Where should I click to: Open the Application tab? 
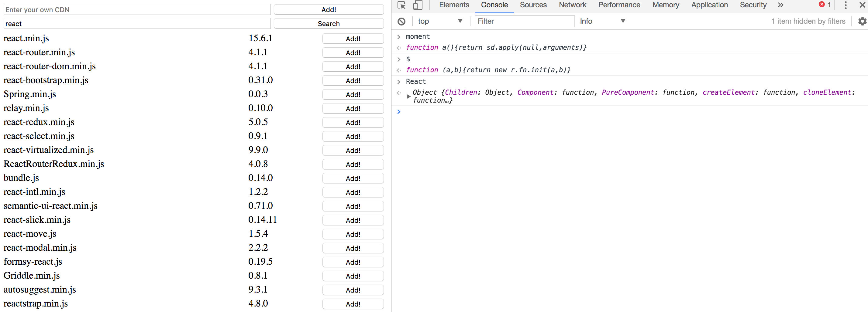point(709,5)
